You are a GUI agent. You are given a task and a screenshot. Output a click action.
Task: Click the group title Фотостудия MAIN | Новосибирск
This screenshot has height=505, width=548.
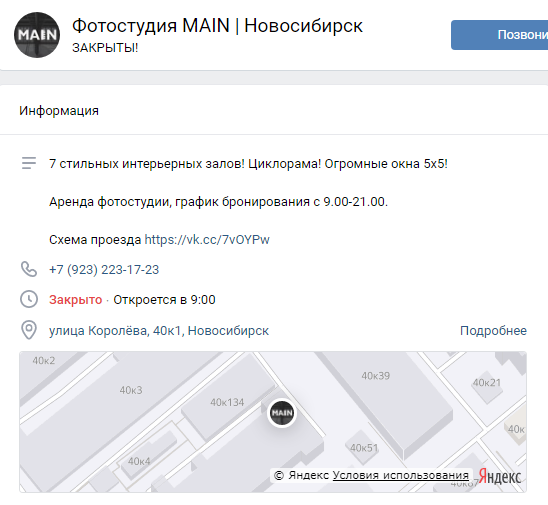217,26
